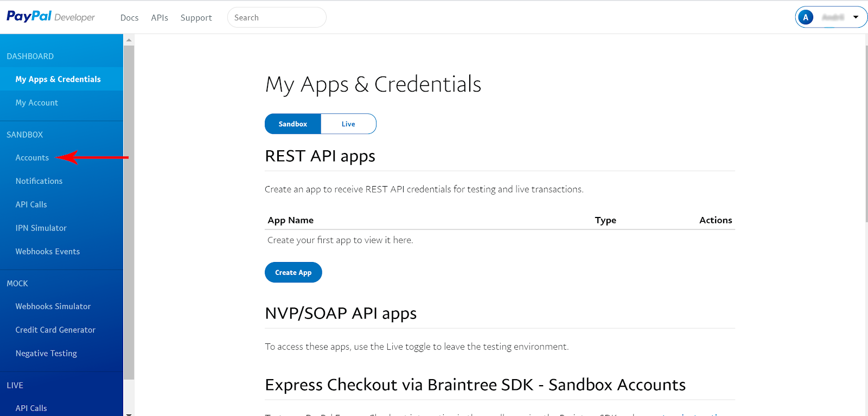Open the Docs menu
868x416 pixels.
click(x=130, y=18)
